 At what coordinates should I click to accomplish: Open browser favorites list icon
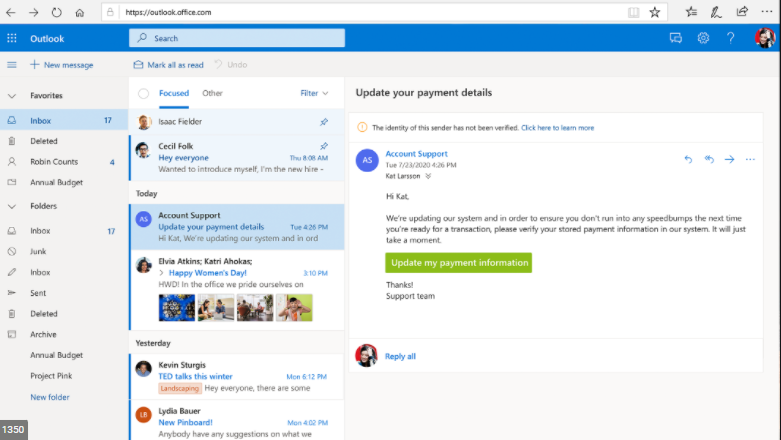[x=691, y=12]
